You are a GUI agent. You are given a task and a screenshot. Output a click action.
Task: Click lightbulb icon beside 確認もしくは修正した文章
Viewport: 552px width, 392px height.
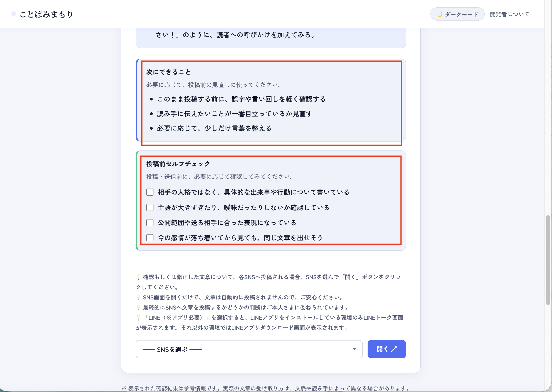click(x=139, y=277)
